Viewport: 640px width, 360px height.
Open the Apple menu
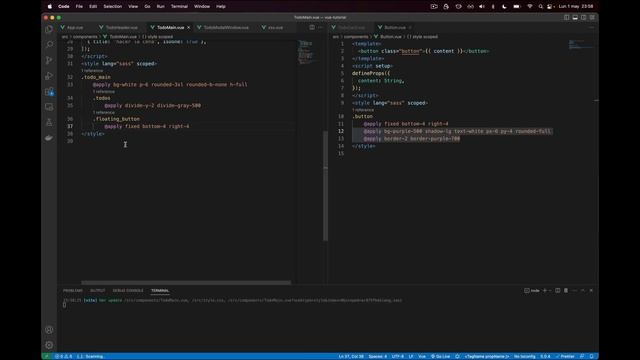pyautogui.click(x=50, y=7)
